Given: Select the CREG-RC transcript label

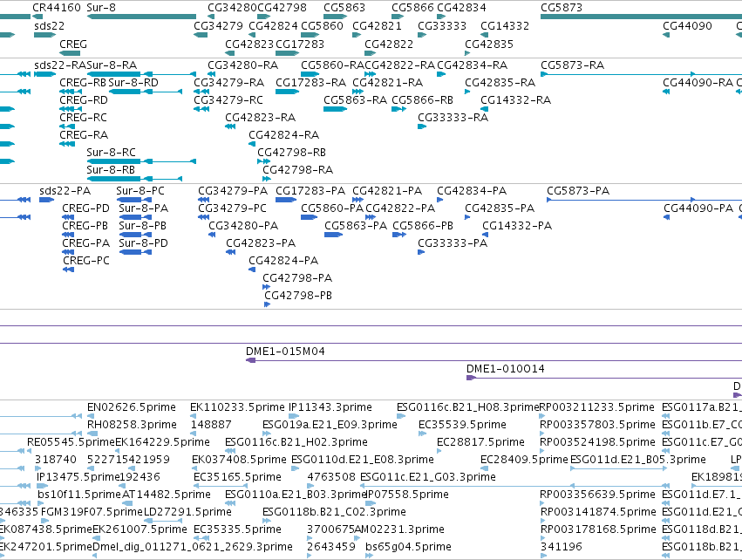Looking at the screenshot, I should pos(84,118).
